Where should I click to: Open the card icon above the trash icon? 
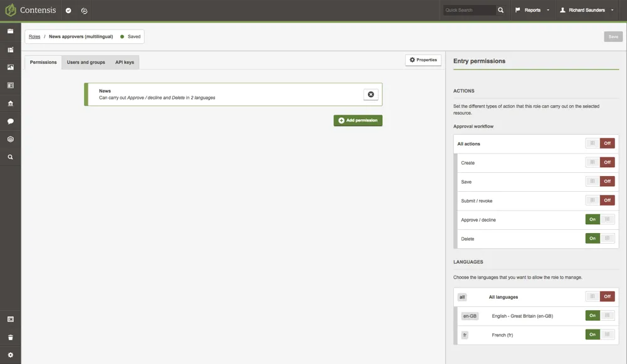click(x=11, y=320)
